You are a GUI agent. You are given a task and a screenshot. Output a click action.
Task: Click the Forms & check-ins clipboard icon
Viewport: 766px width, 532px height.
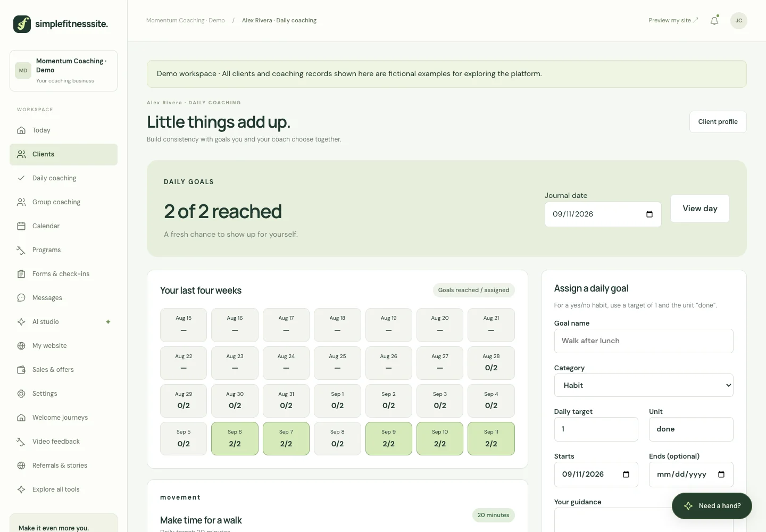pos(21,274)
